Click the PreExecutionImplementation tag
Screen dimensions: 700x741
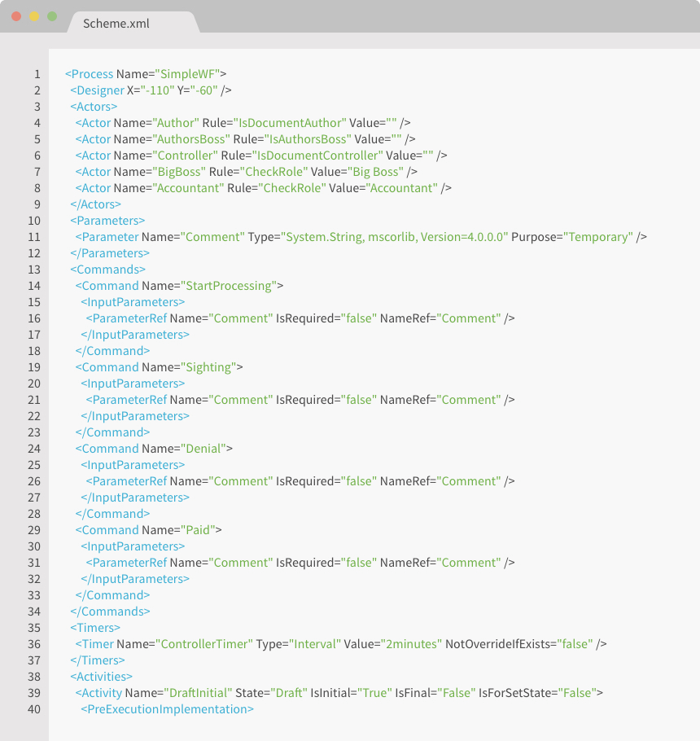coord(167,710)
